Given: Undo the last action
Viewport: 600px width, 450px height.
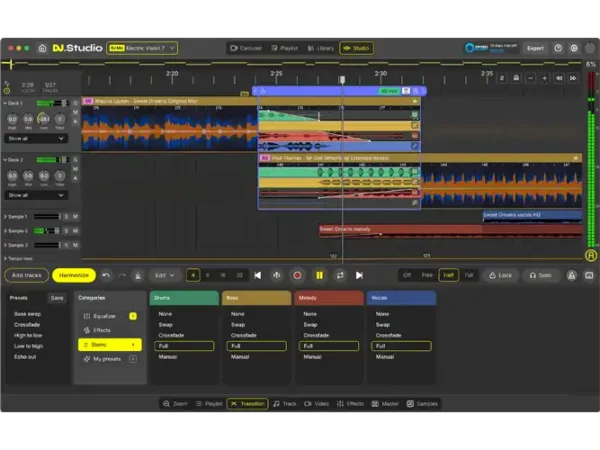Looking at the screenshot, I should 106,275.
